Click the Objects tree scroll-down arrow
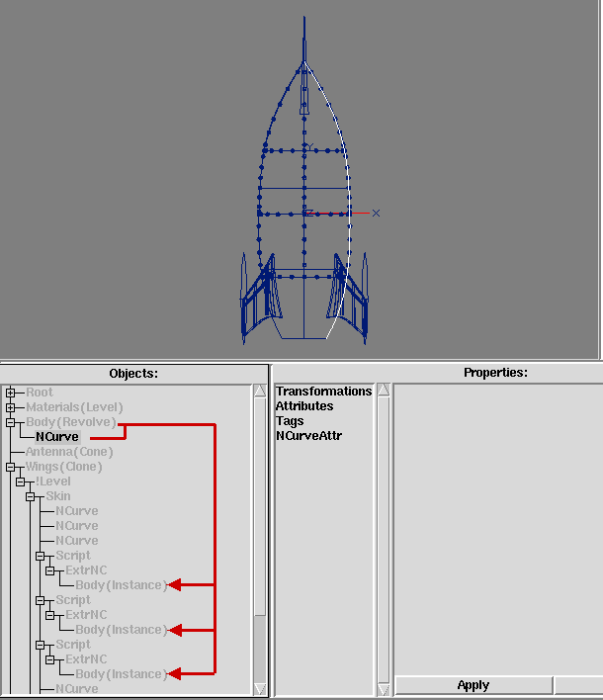This screenshot has height=700, width=603. coord(260,689)
